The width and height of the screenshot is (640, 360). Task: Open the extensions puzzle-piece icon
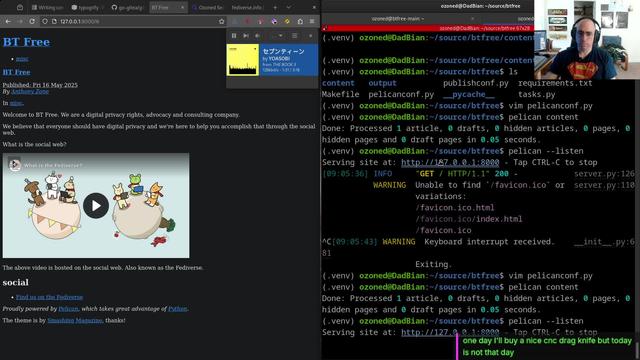[300, 21]
